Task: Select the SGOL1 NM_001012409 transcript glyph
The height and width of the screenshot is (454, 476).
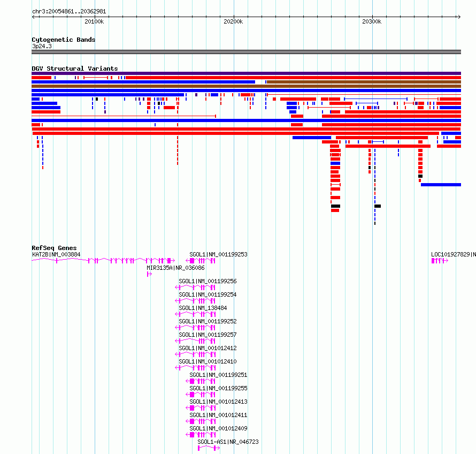Action: 201,435
